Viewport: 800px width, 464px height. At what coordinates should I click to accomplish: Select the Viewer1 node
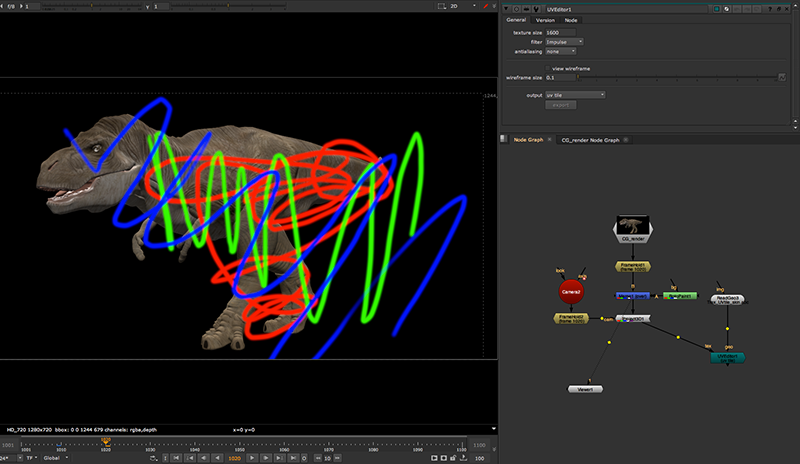pos(583,388)
